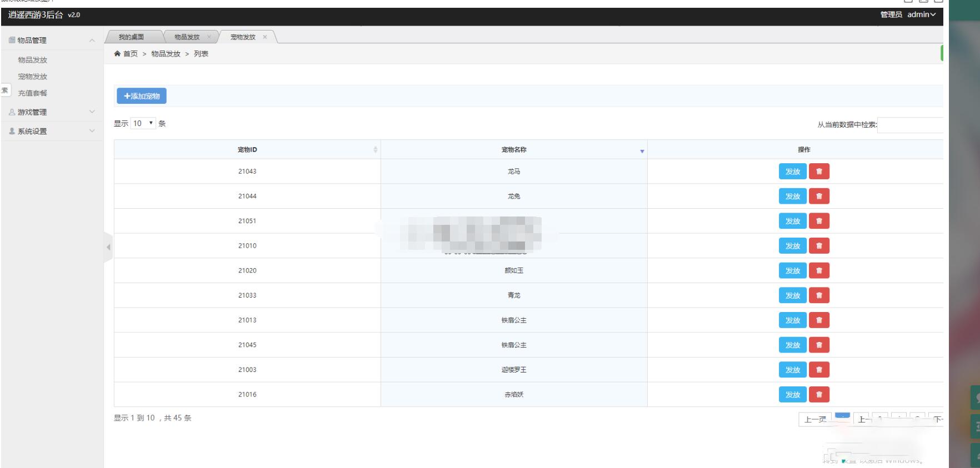Switch to the 我的桌面 tab

pyautogui.click(x=131, y=37)
